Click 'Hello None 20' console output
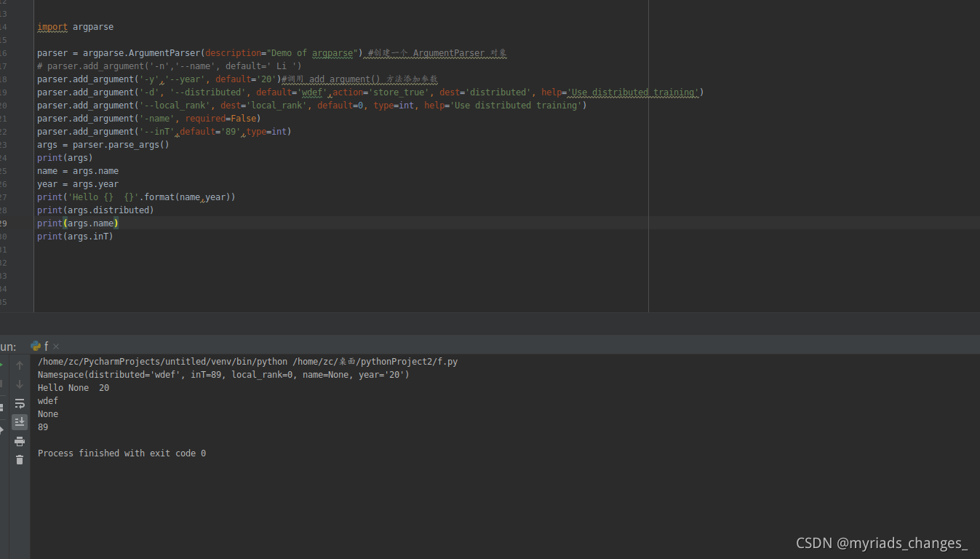Image resolution: width=980 pixels, height=559 pixels. point(73,388)
